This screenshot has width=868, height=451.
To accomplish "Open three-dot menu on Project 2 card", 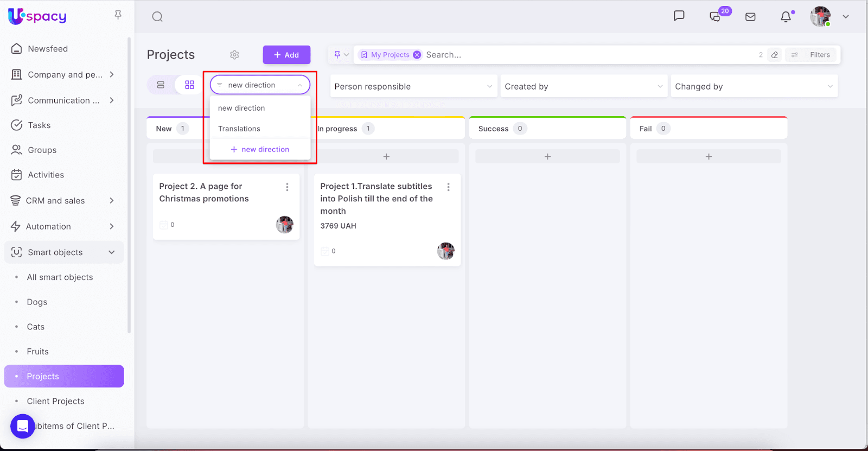I will click(287, 187).
